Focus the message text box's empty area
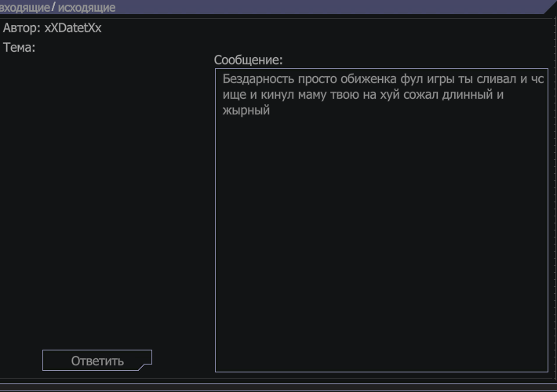The width and height of the screenshot is (557, 392). coord(381,241)
